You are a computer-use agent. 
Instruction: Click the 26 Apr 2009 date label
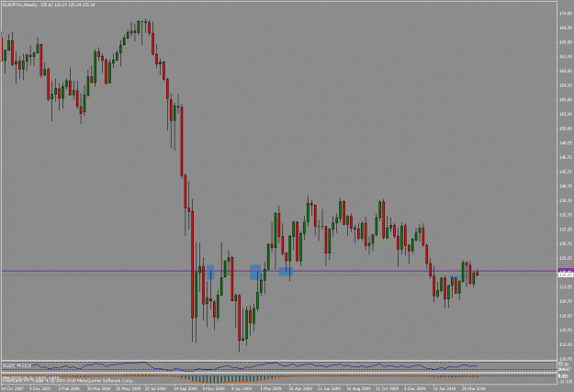300,388
